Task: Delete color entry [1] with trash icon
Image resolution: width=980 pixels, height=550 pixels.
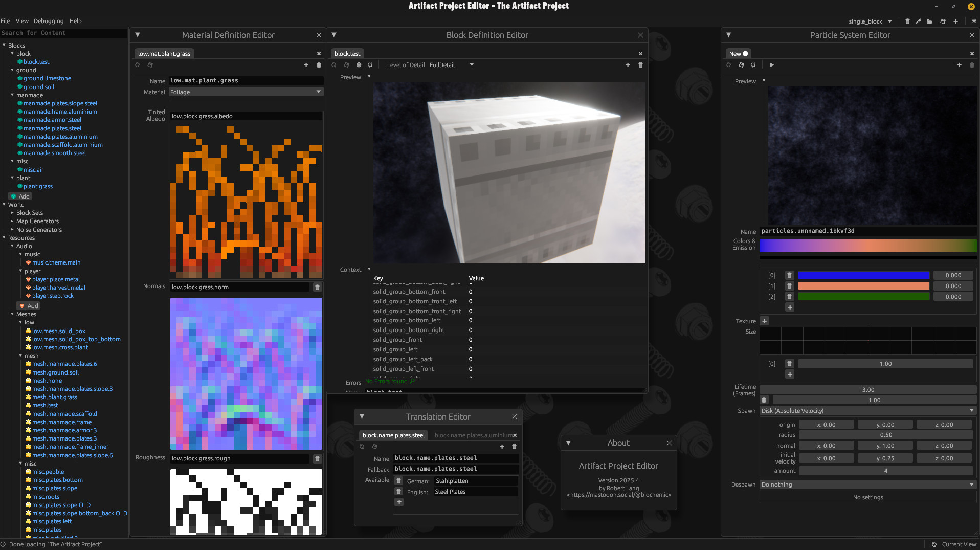Action: (x=789, y=286)
